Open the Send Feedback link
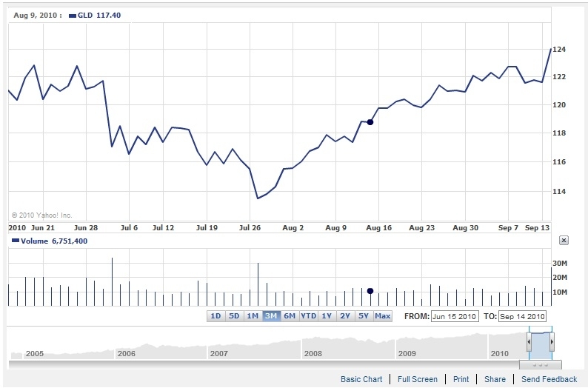 549,379
